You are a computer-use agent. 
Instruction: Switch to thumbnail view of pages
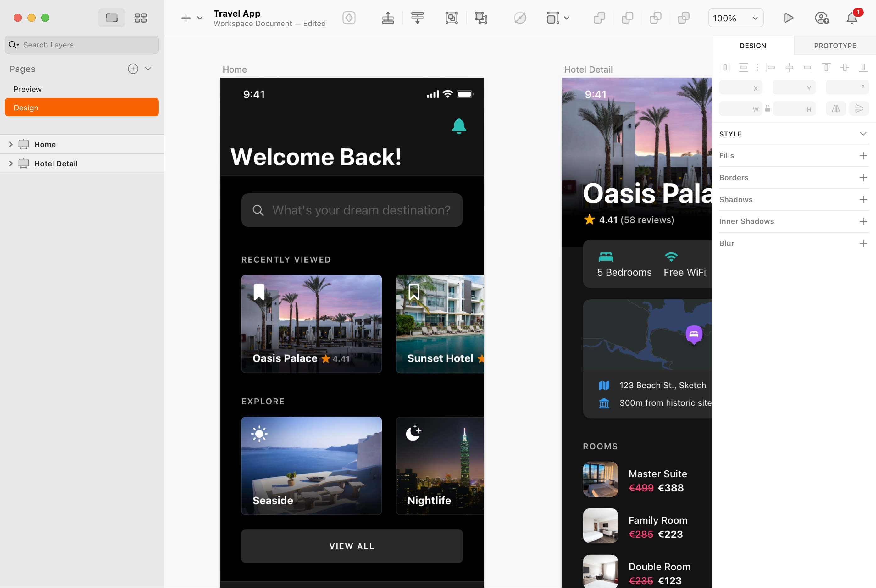[x=140, y=18]
